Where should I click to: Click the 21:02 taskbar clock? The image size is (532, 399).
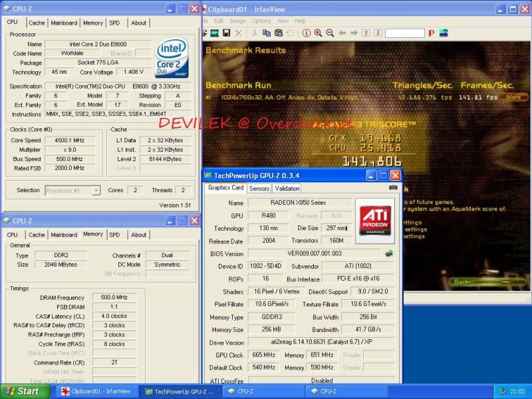(517, 391)
